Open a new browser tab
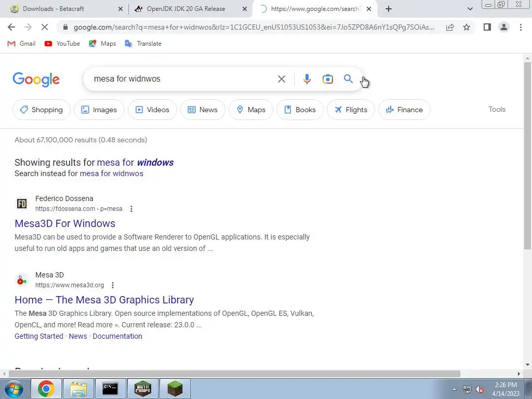The width and height of the screenshot is (532, 399). [x=389, y=9]
